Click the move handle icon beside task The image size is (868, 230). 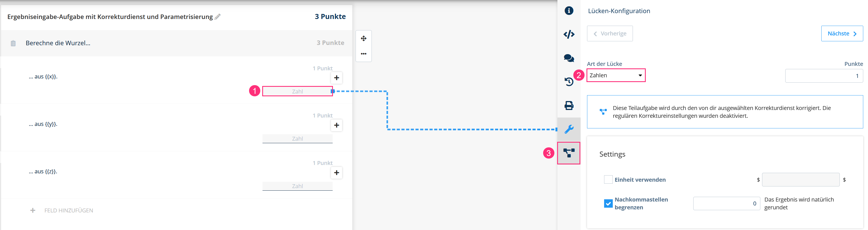pos(364,38)
